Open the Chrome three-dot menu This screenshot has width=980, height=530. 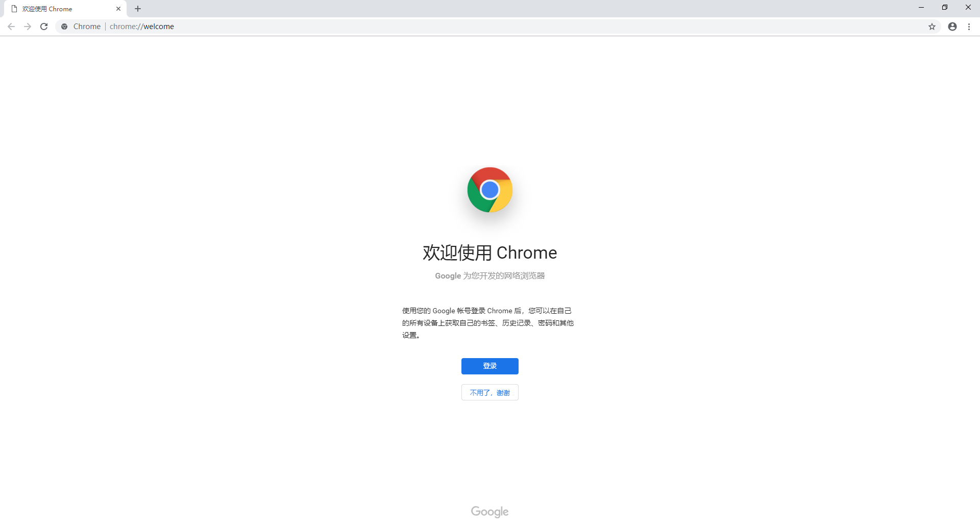click(969, 27)
